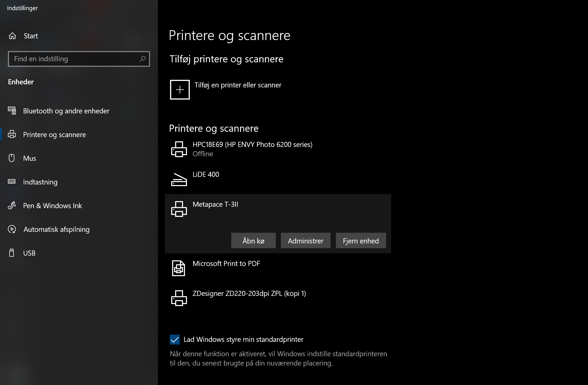
Task: Focus the Find en indstilling search field
Action: pos(79,59)
